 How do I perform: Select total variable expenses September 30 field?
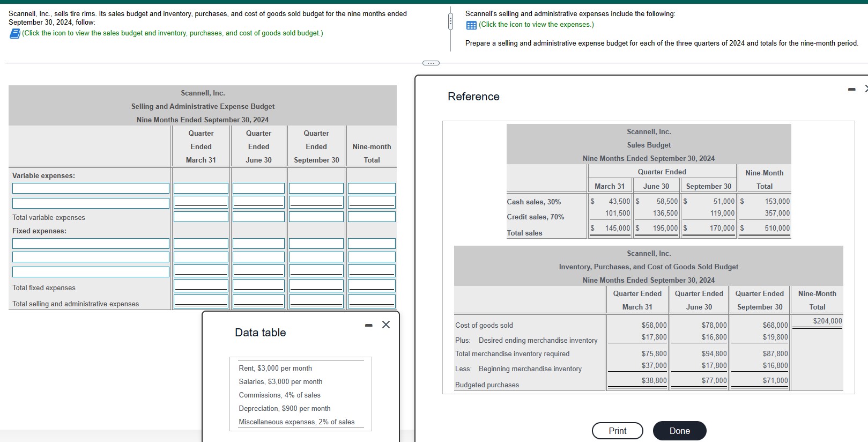click(x=316, y=217)
